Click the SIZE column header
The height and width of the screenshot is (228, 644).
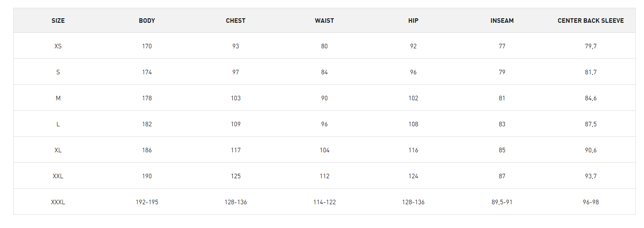pyautogui.click(x=58, y=21)
